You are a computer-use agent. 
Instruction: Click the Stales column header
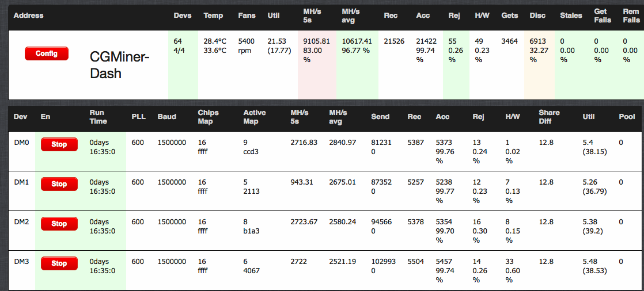coord(571,16)
